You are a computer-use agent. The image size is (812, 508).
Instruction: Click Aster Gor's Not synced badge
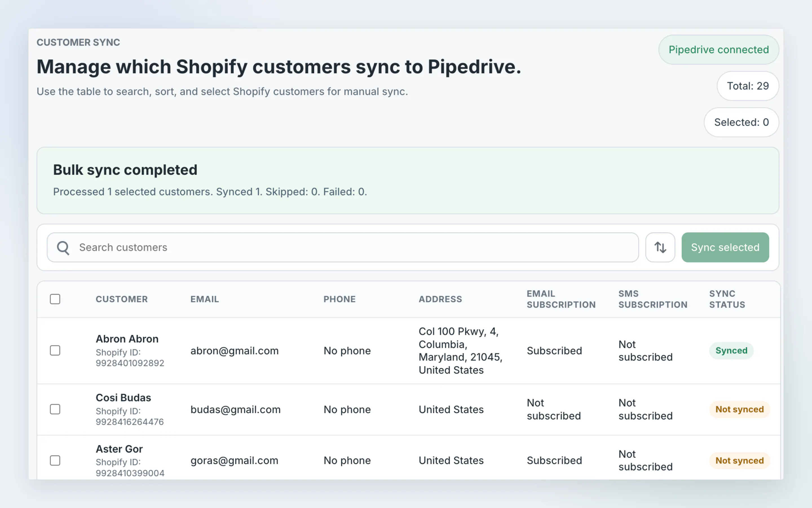(x=740, y=461)
